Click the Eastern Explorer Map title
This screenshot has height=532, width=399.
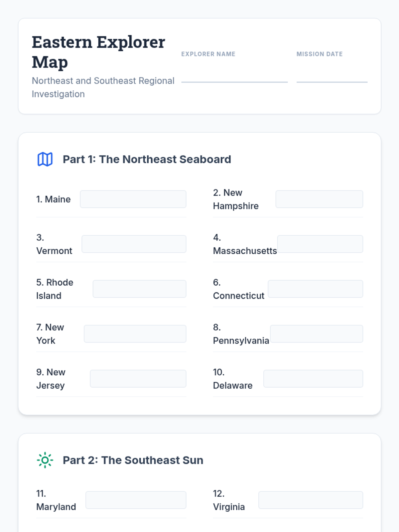pyautogui.click(x=98, y=52)
